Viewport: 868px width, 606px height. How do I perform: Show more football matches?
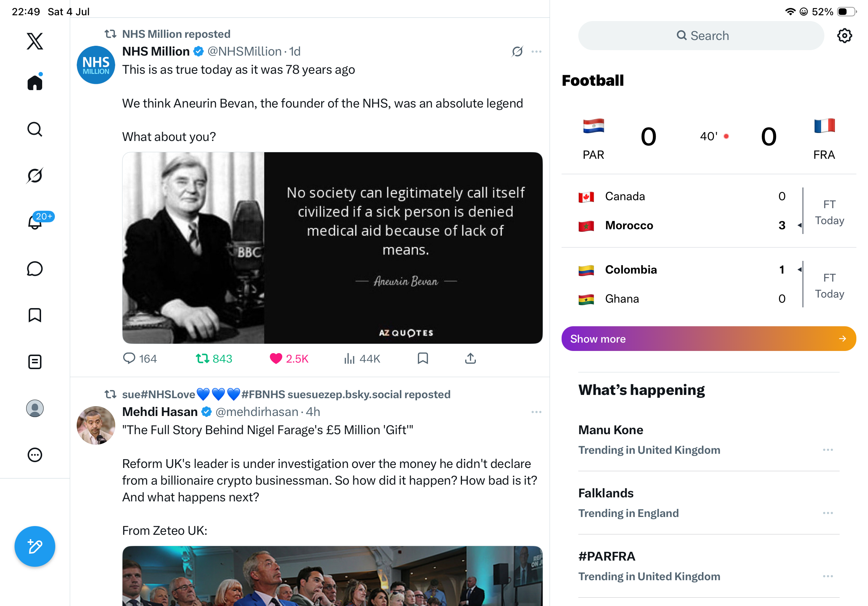[708, 339]
